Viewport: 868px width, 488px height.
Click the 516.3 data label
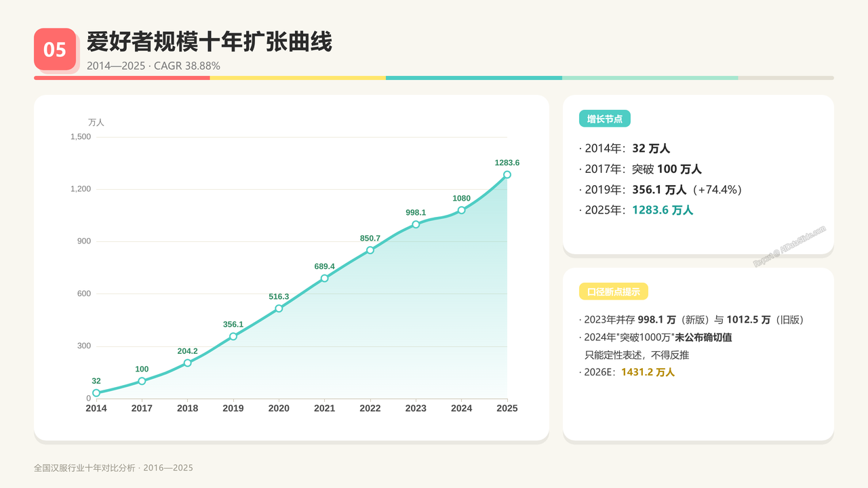(x=279, y=297)
